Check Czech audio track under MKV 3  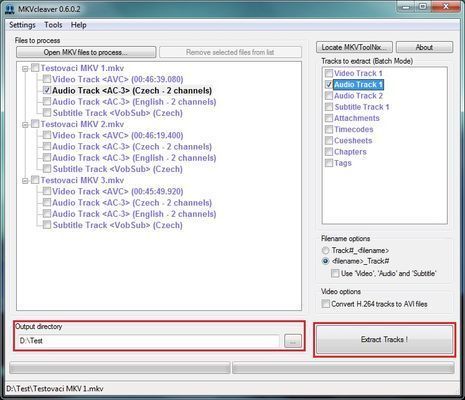point(47,202)
